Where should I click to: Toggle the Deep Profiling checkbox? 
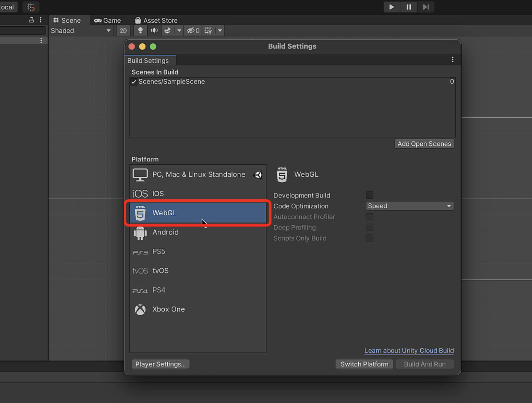[370, 227]
